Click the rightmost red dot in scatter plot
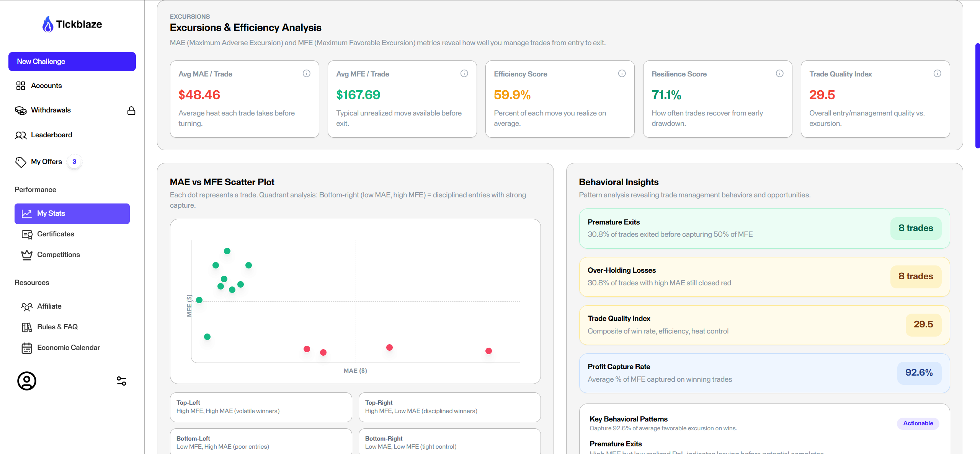This screenshot has width=980, height=454. (x=488, y=351)
